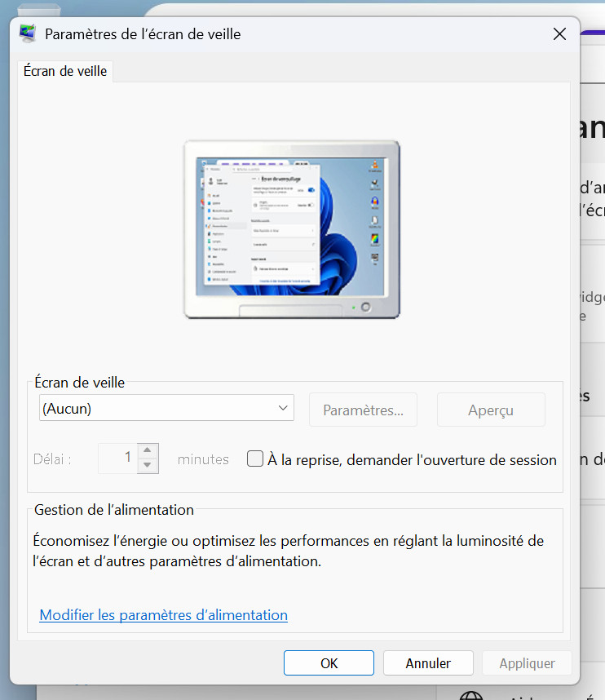Click the screen saver icon in the title bar
This screenshot has width=605, height=700.
28,34
